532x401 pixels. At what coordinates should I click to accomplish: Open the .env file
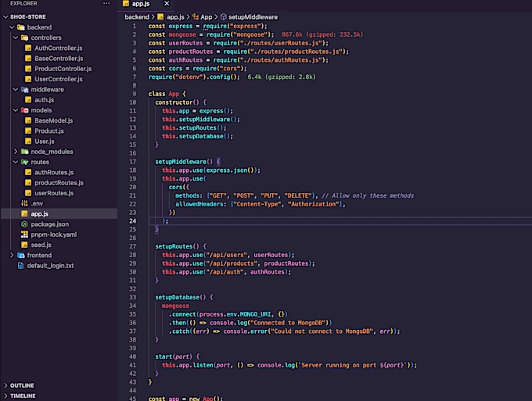37,203
